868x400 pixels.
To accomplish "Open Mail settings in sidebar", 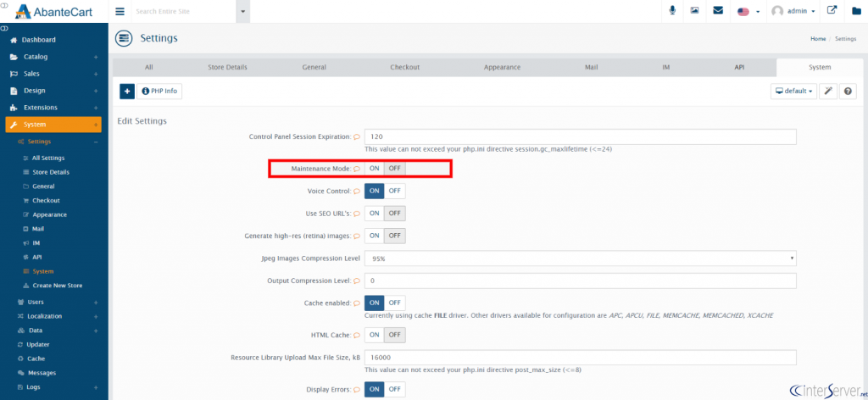I will 37,229.
